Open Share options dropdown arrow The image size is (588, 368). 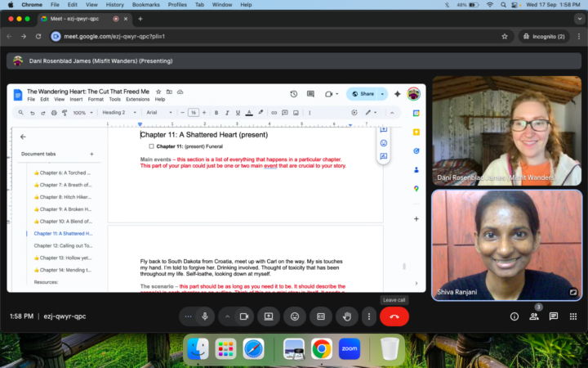click(382, 94)
